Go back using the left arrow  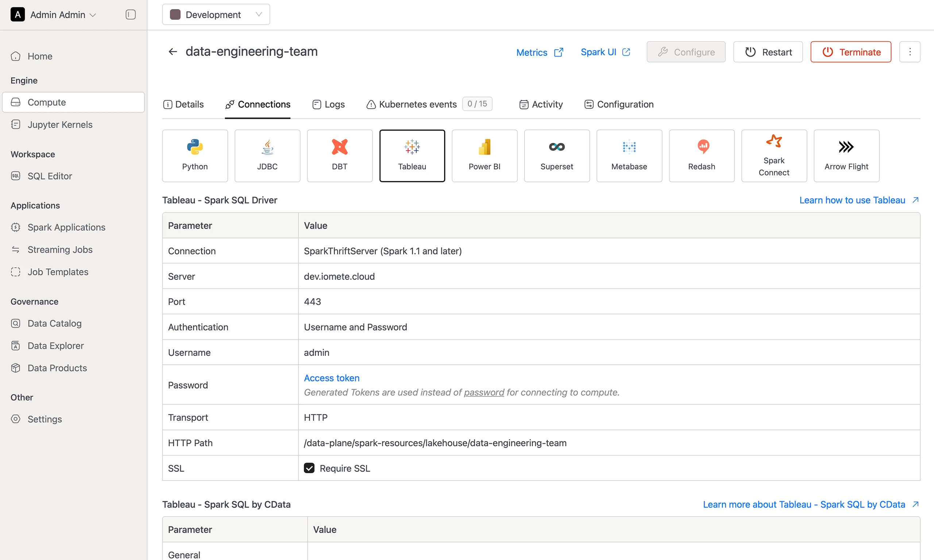click(173, 52)
